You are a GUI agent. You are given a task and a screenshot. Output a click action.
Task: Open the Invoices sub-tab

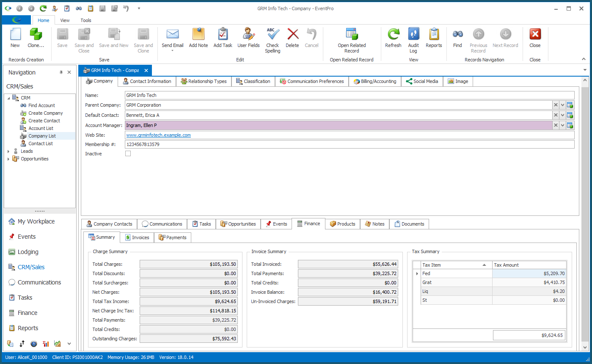tap(137, 237)
